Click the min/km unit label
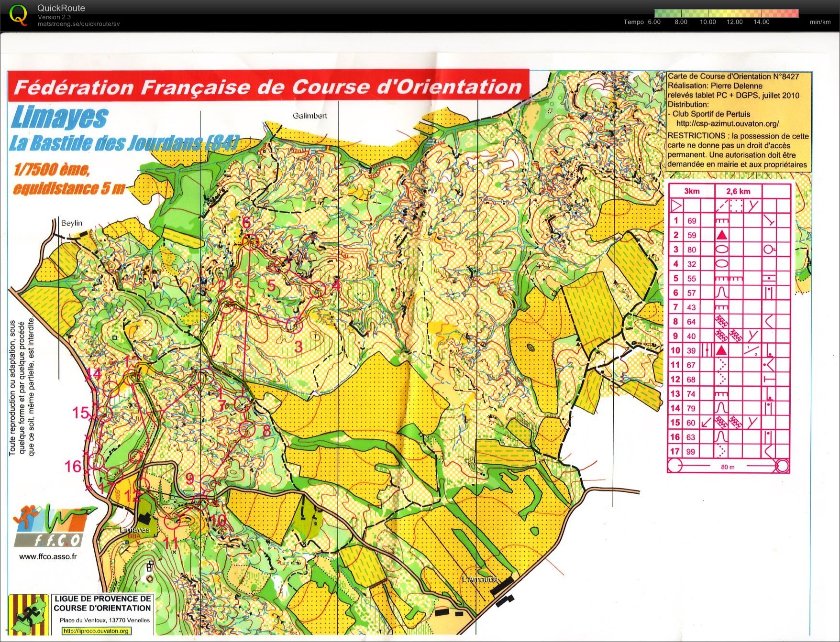This screenshot has height=642, width=840. pos(820,22)
